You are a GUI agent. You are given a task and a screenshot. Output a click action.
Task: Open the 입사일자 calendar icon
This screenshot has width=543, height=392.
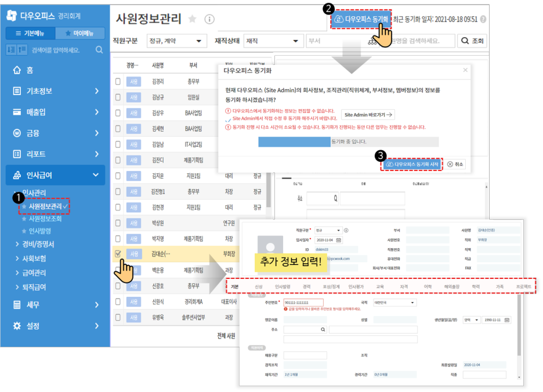[x=339, y=240]
